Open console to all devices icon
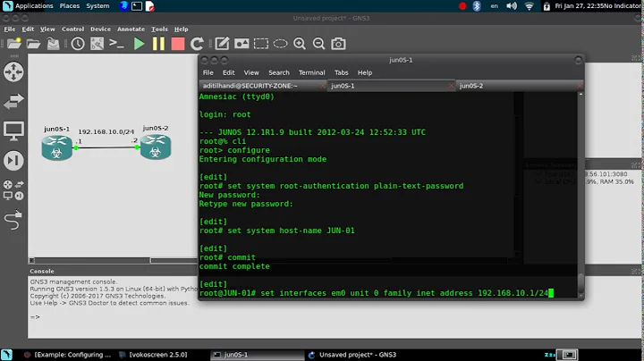The image size is (644, 361). click(116, 44)
